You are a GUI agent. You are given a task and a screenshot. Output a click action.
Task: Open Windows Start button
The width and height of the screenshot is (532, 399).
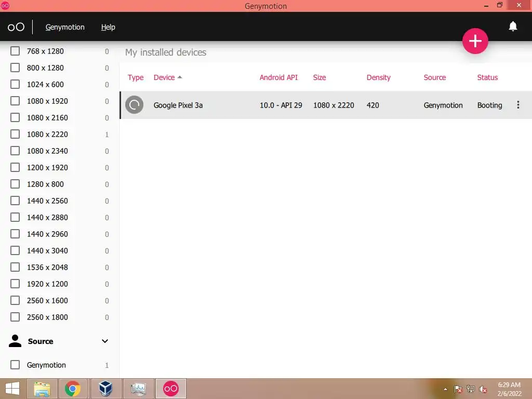tap(12, 389)
